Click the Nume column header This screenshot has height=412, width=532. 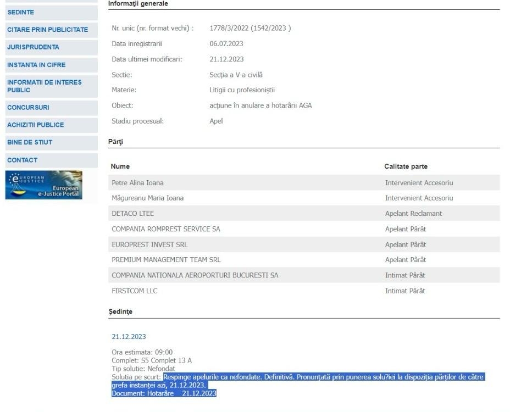pos(120,166)
